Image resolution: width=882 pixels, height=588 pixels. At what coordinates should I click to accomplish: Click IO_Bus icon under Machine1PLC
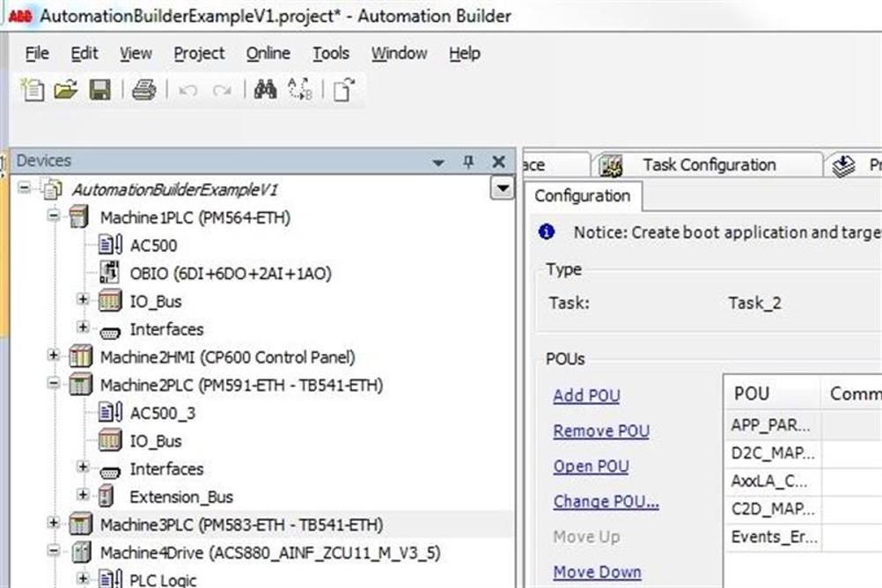tap(110, 301)
